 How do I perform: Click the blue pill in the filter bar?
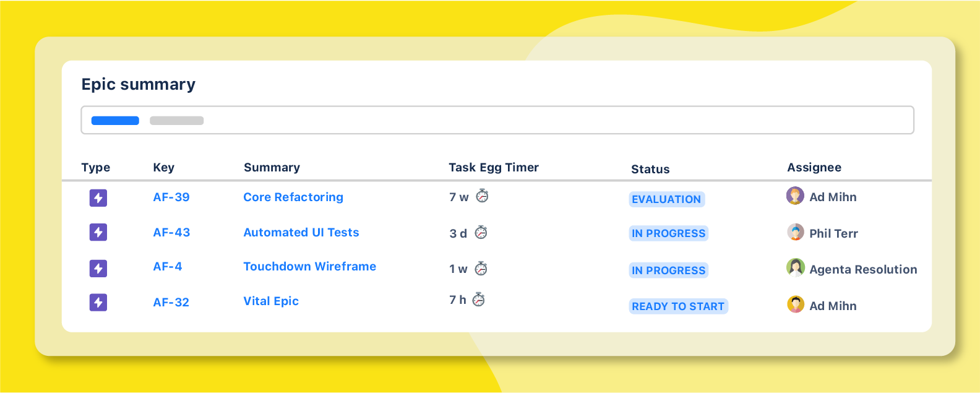coord(115,121)
